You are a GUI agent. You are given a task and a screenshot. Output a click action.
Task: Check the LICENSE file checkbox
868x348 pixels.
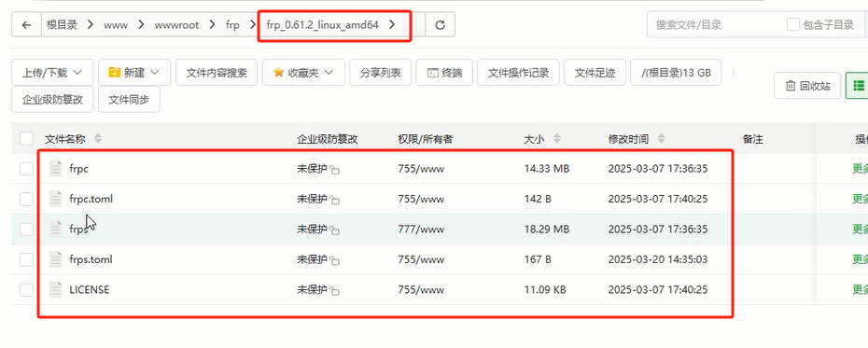pos(26,289)
